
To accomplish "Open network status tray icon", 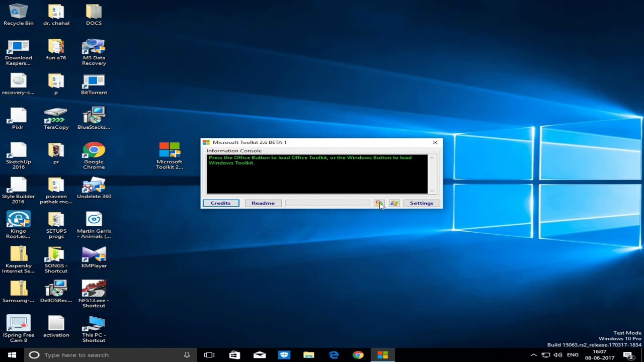I will (x=546, y=355).
